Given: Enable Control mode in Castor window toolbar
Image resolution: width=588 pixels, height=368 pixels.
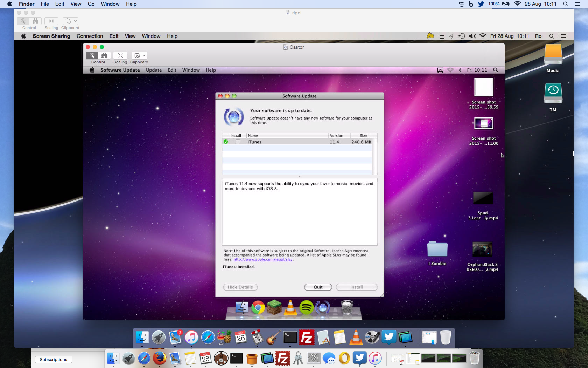Looking at the screenshot, I should [92, 55].
